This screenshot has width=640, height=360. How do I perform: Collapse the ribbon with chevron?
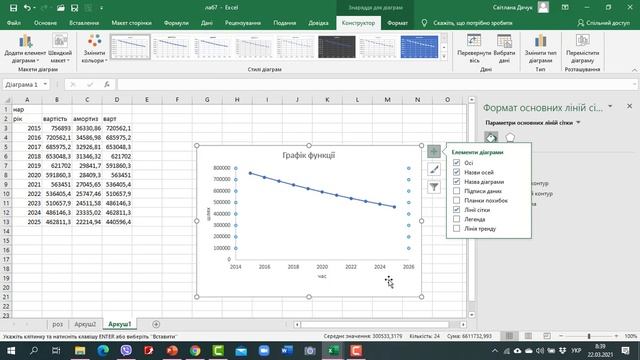(635, 70)
